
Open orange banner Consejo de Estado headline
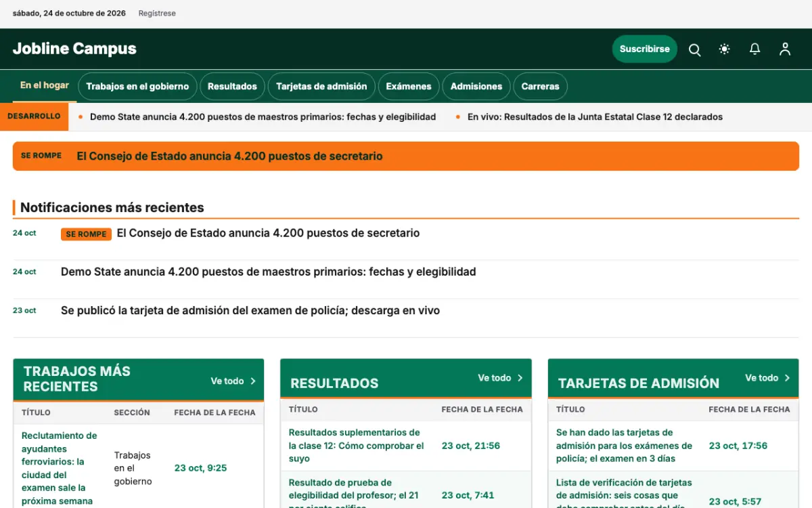tap(229, 156)
